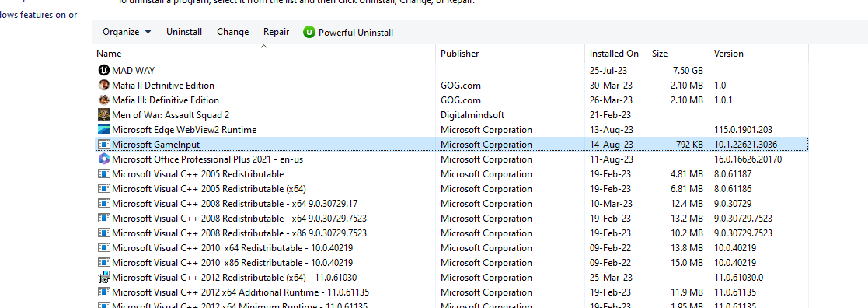Viewport: 868px width, 308px height.
Task: Click the 14-Aug-23 installed date
Action: (611, 145)
